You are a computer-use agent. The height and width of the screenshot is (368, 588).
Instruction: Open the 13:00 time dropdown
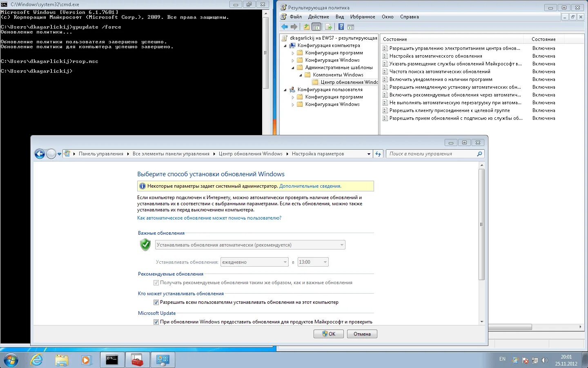pos(313,262)
